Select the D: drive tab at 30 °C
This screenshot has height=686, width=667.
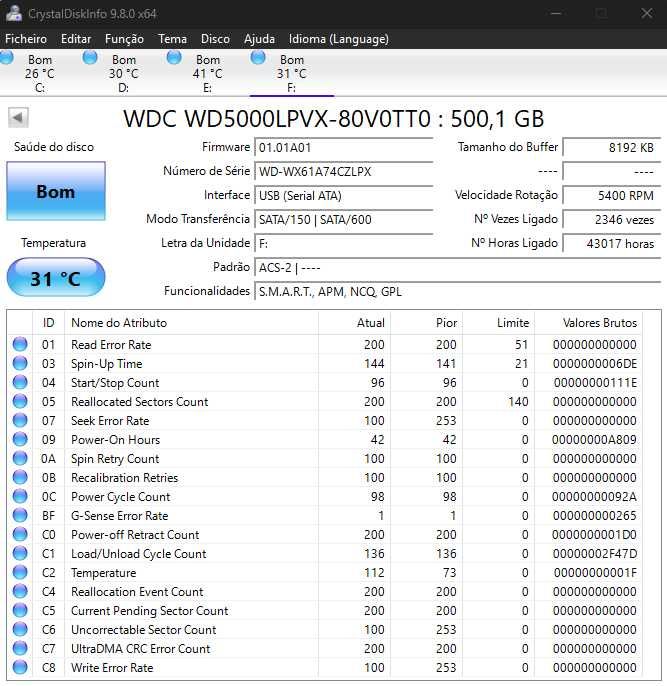point(123,73)
